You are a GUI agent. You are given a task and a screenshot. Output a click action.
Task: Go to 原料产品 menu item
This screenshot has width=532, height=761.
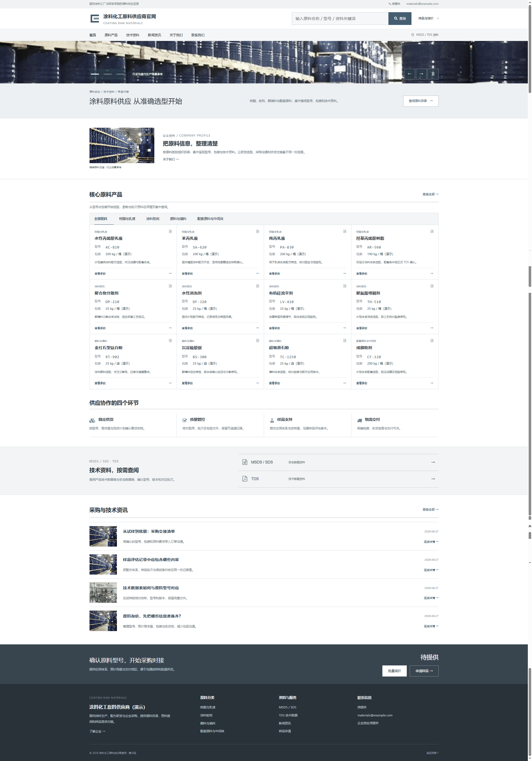click(x=111, y=35)
